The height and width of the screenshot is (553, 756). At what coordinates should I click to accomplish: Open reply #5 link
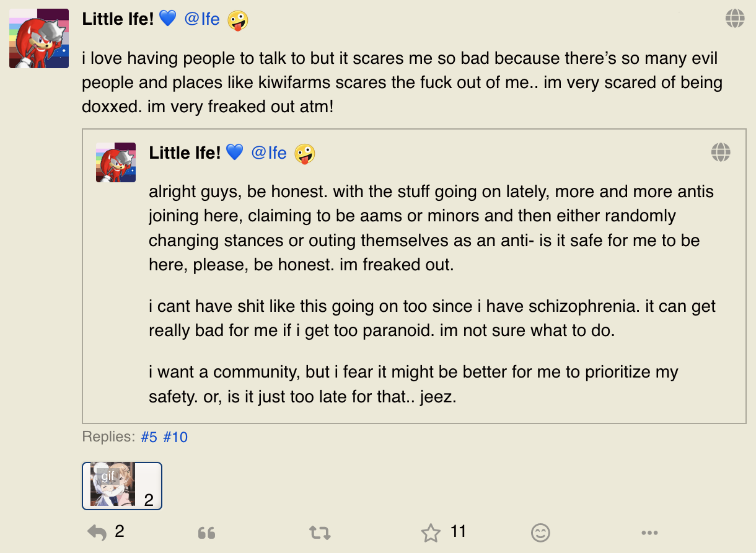click(149, 437)
